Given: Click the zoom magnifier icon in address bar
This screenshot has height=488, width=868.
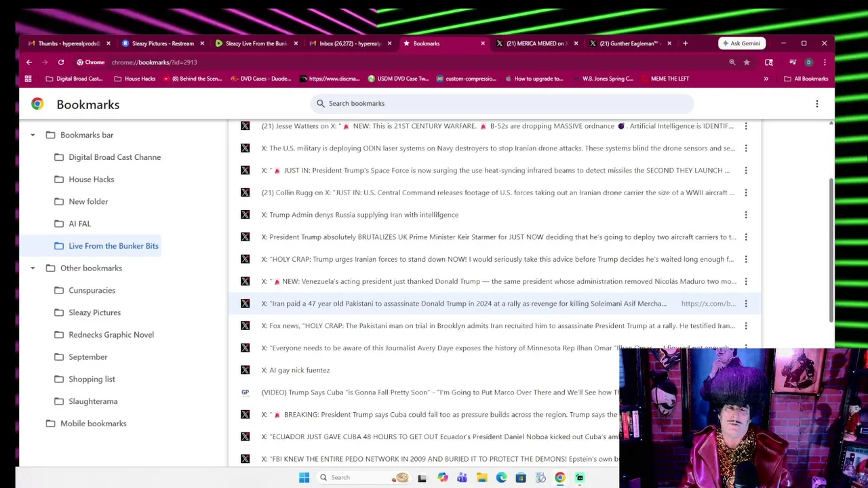Looking at the screenshot, I should (x=732, y=62).
